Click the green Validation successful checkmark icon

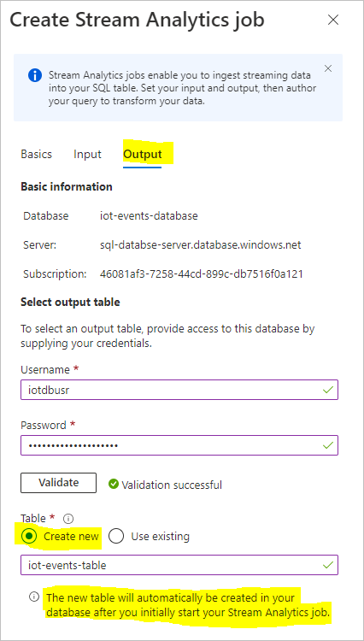[x=113, y=485]
